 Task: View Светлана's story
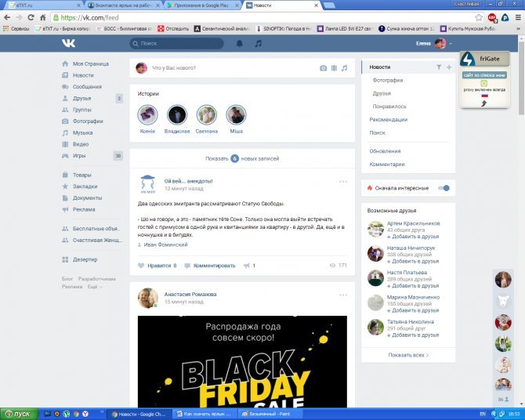click(x=207, y=115)
